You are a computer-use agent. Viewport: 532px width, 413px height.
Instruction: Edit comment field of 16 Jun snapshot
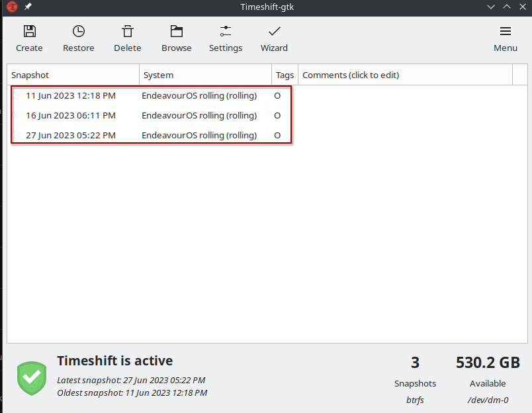click(x=405, y=115)
